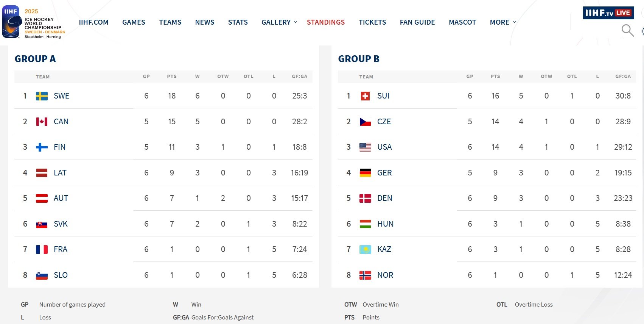Image resolution: width=644 pixels, height=324 pixels.
Task: Open the FAN GUIDE menu item
Action: (417, 22)
